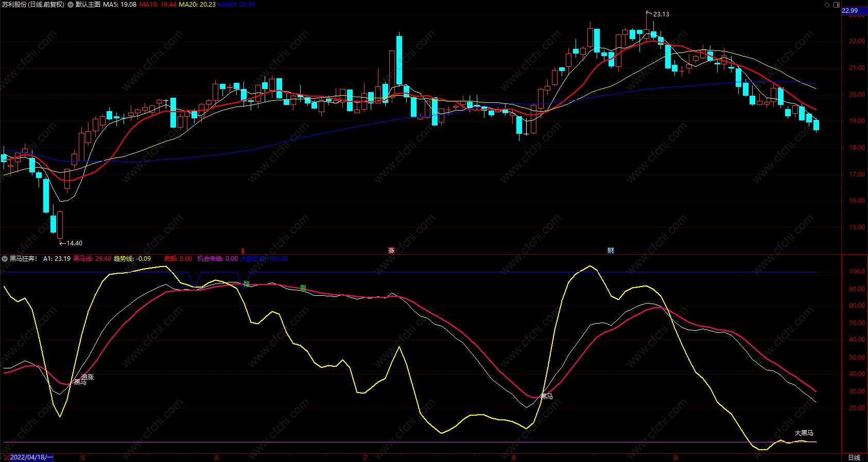Image resolution: width=868 pixels, height=462 pixels.
Task: Click the green signal icon on 黑马线
Action: click(303, 288)
